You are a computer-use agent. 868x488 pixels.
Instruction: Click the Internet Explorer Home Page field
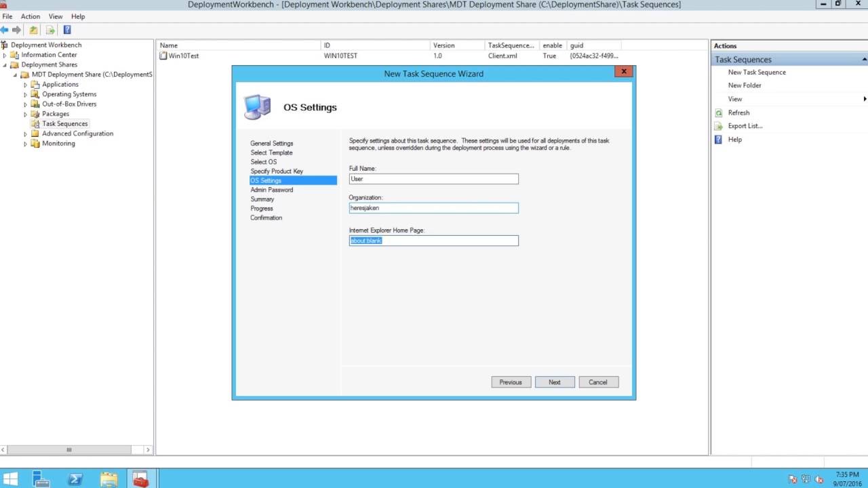pos(434,241)
